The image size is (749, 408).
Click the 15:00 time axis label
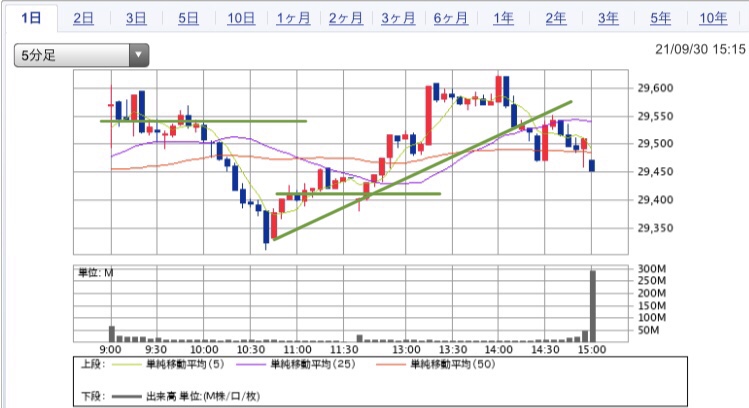coord(591,349)
